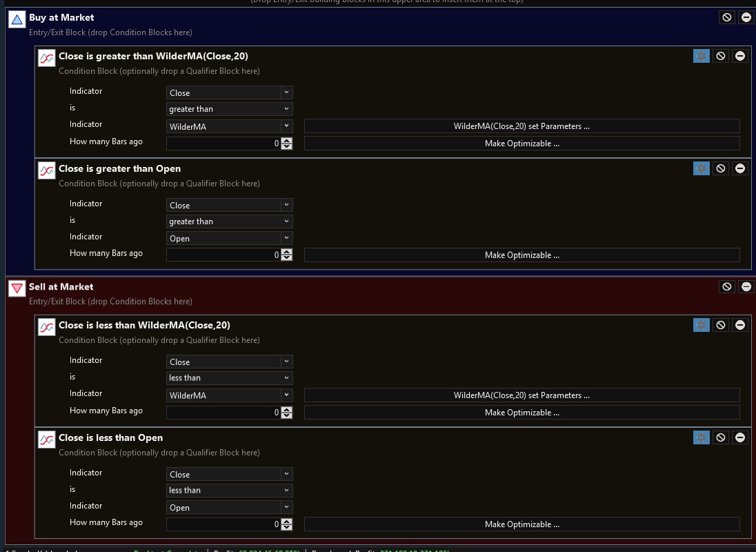Expand the Open indicator dropdown in Buy block

[x=229, y=238]
